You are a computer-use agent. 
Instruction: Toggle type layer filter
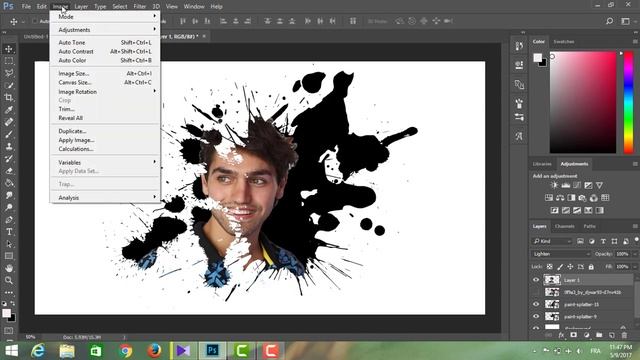(603, 241)
